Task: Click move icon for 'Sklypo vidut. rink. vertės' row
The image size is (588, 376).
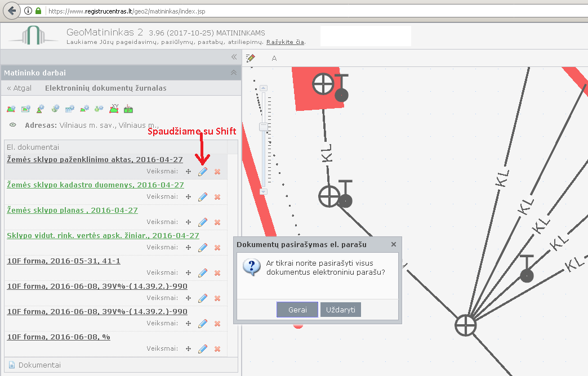Action: tap(188, 248)
